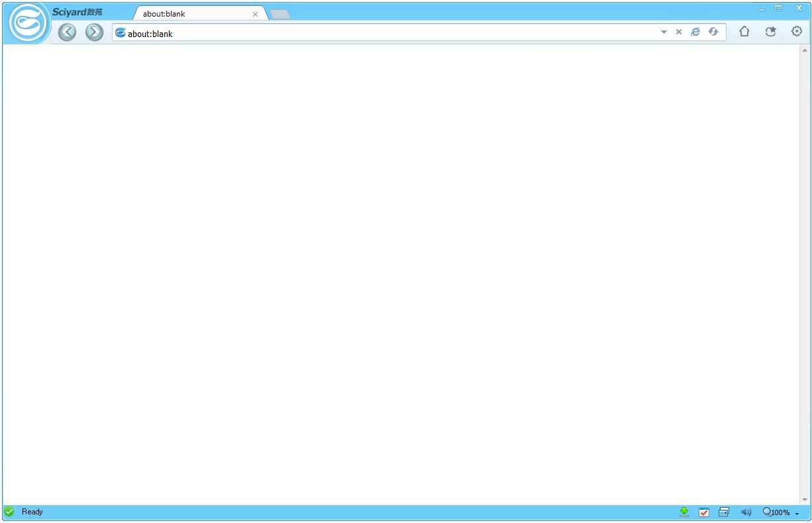Viewport: 812px width, 523px height.
Task: Open the settings gear icon
Action: click(x=797, y=31)
